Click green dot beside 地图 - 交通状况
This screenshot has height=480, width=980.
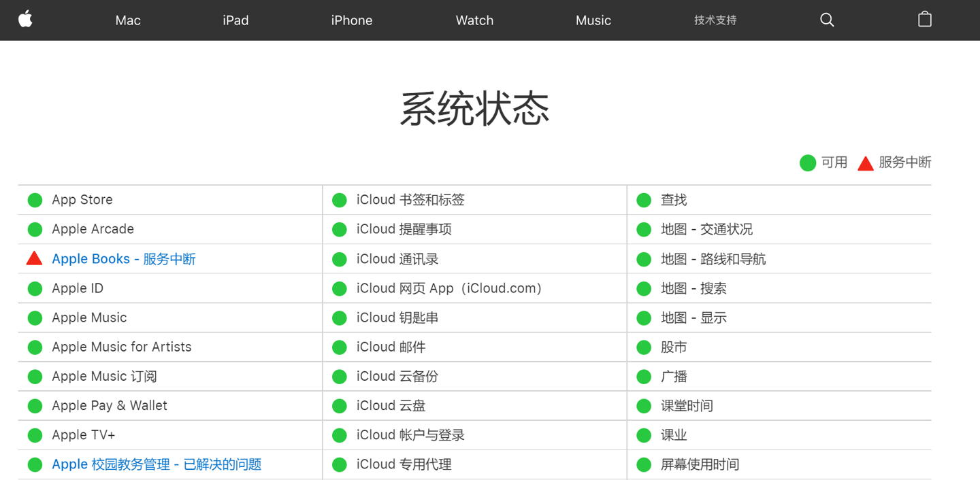coord(644,229)
